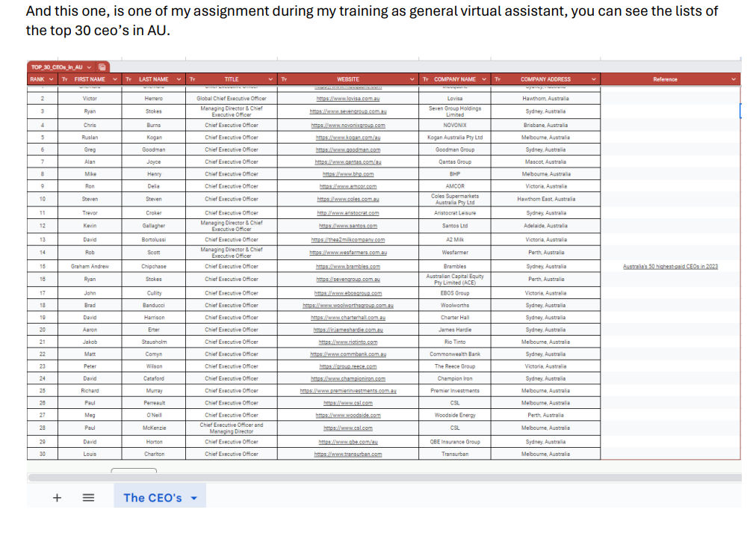The height and width of the screenshot is (542, 756).
Task: Select the Aristocrat Leisure company cell
Action: (455, 213)
